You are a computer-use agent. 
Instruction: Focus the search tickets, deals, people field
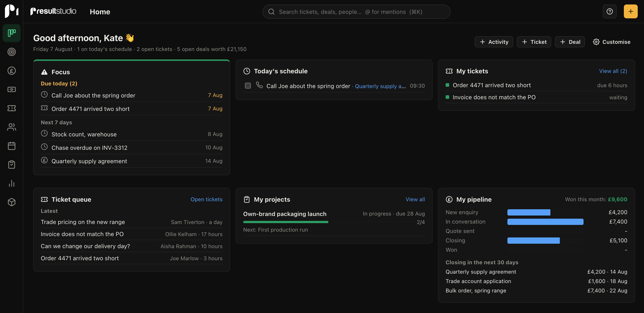tap(356, 11)
